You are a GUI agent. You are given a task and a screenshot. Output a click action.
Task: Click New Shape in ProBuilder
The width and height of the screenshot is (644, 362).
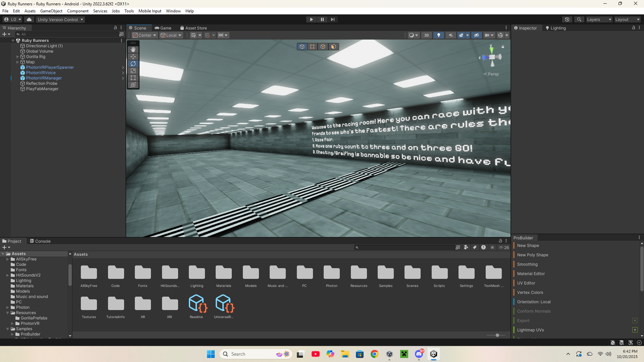528,246
